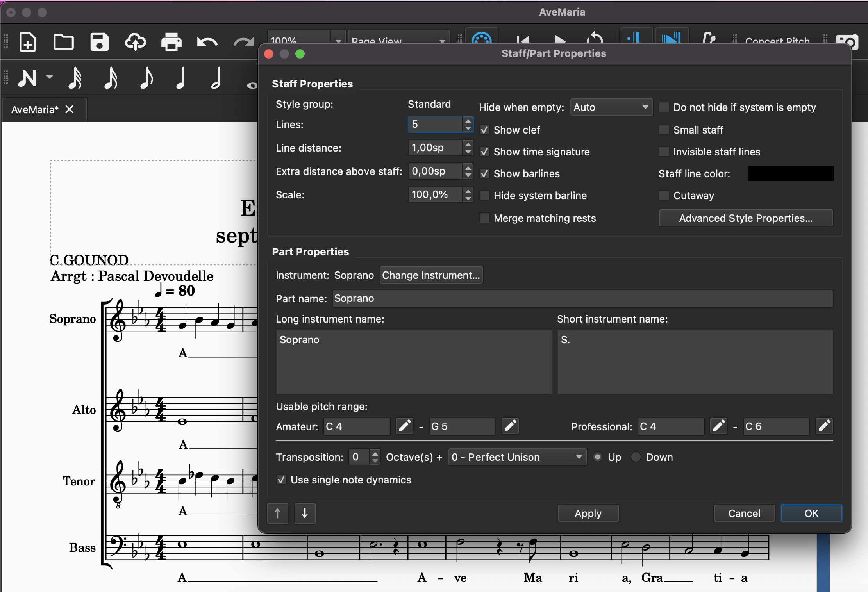This screenshot has height=592, width=868.
Task: Expand the Perfect Unison interval dropdown
Action: 516,457
